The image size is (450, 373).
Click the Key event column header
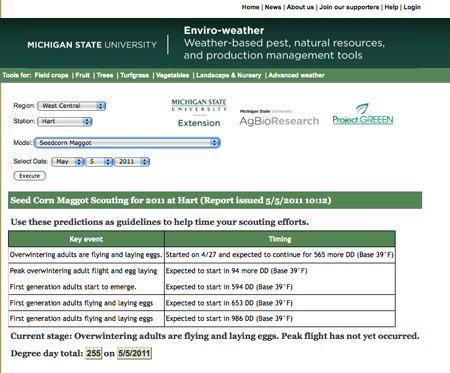tap(86, 239)
